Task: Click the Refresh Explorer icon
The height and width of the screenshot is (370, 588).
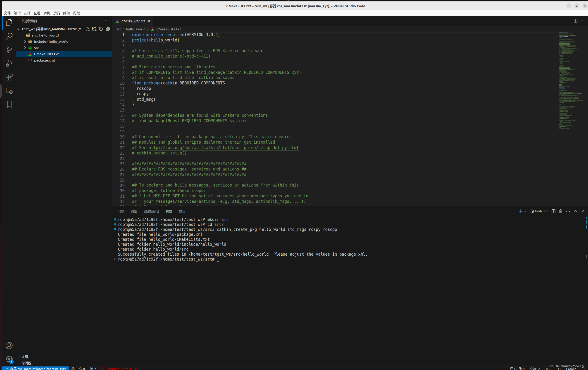Action: (x=101, y=29)
